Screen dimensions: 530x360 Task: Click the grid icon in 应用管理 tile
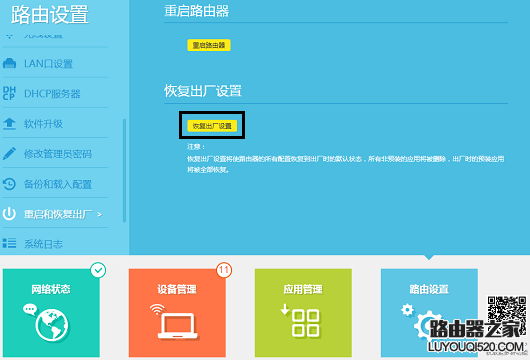click(x=305, y=323)
